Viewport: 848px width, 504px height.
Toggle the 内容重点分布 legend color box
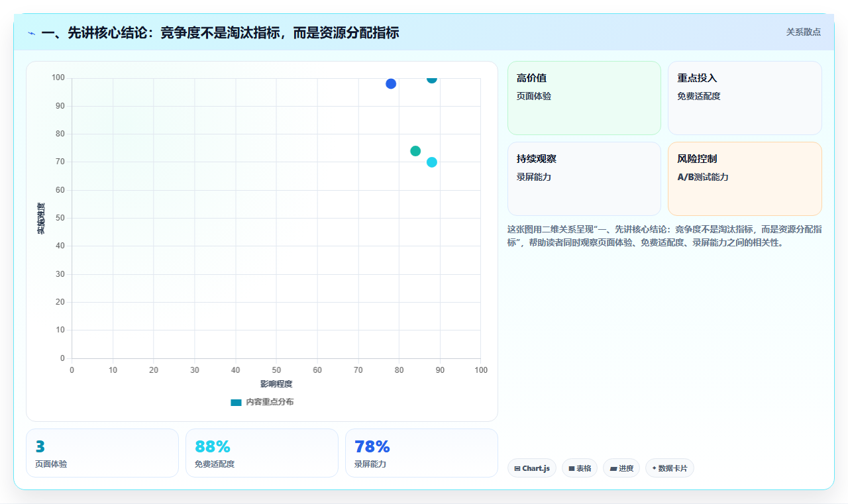pyautogui.click(x=236, y=402)
